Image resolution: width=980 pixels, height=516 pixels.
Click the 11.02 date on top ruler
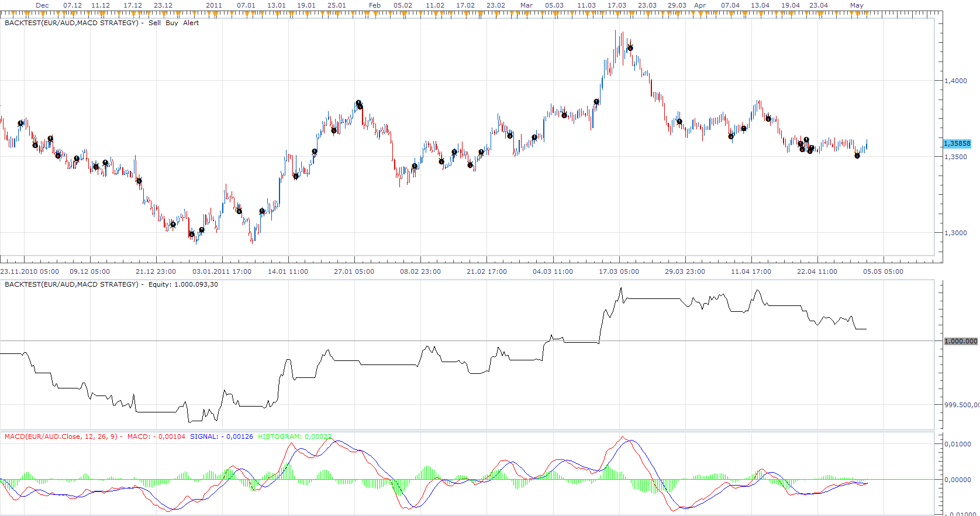(435, 5)
